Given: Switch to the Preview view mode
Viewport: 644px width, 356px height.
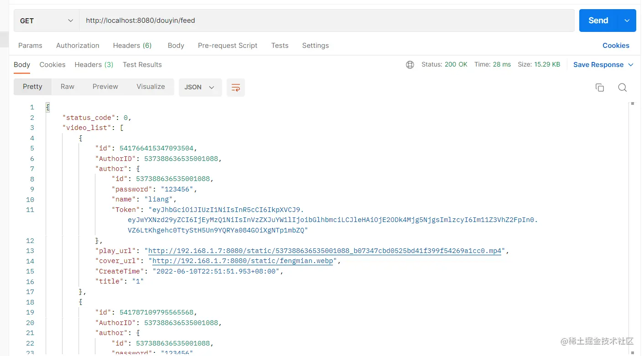Looking at the screenshot, I should coord(105,87).
